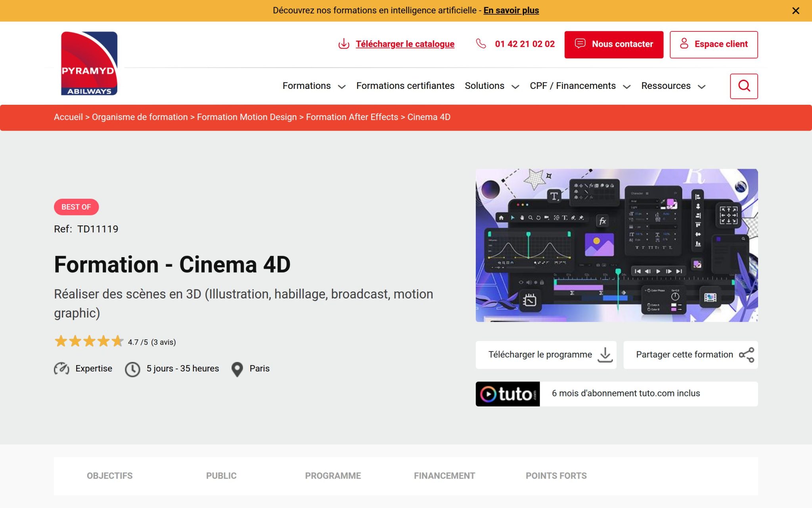The height and width of the screenshot is (508, 812).
Task: Open the Formations menu
Action: 306,86
